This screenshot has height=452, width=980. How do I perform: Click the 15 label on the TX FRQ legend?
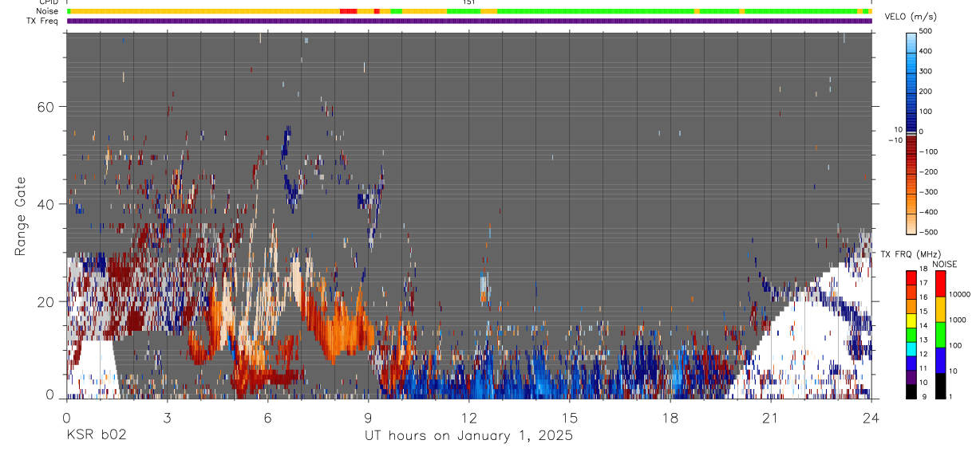[923, 311]
